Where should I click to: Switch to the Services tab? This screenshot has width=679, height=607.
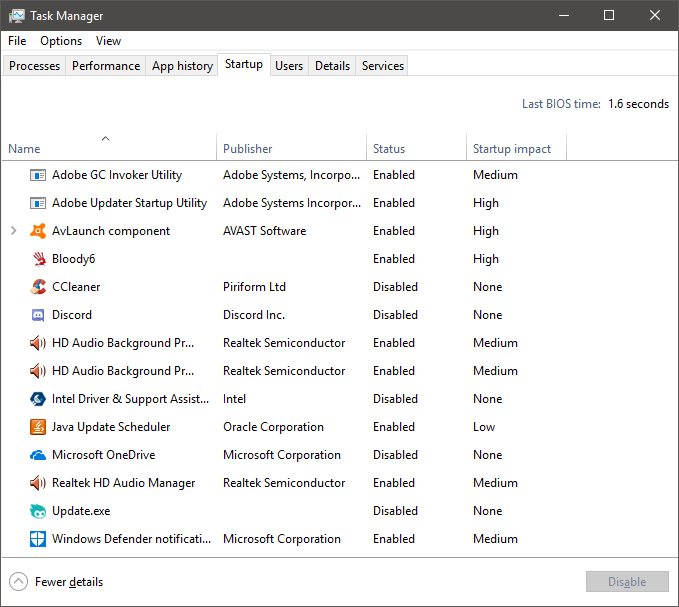pyautogui.click(x=382, y=66)
